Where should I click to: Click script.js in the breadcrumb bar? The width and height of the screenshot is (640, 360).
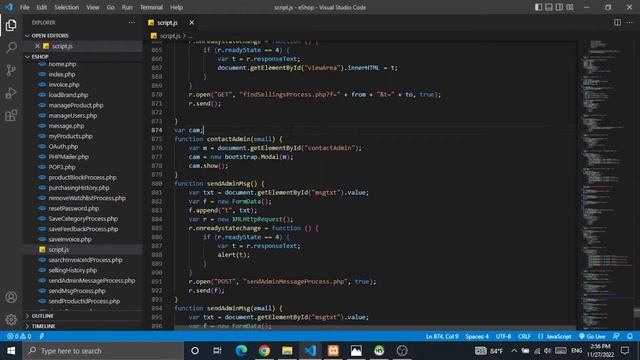[x=170, y=36]
